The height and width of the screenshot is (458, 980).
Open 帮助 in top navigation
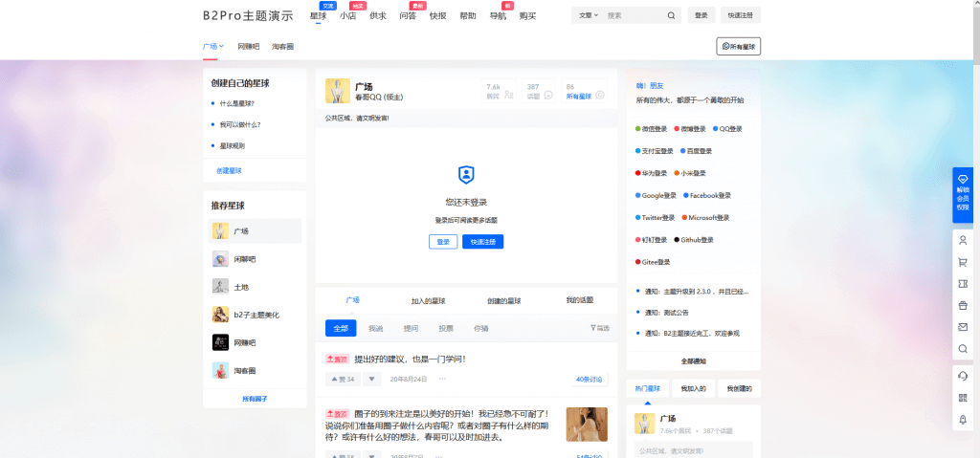click(467, 16)
